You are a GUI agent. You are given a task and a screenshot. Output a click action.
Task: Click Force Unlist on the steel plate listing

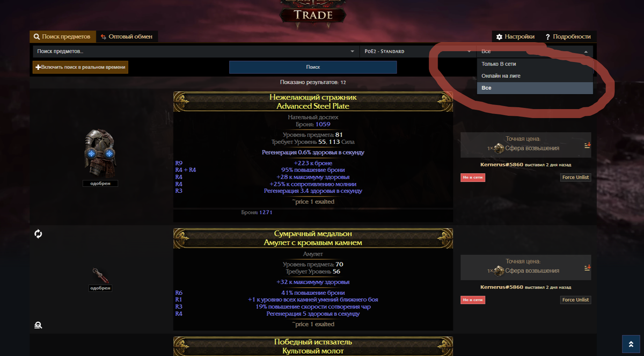[x=576, y=177]
